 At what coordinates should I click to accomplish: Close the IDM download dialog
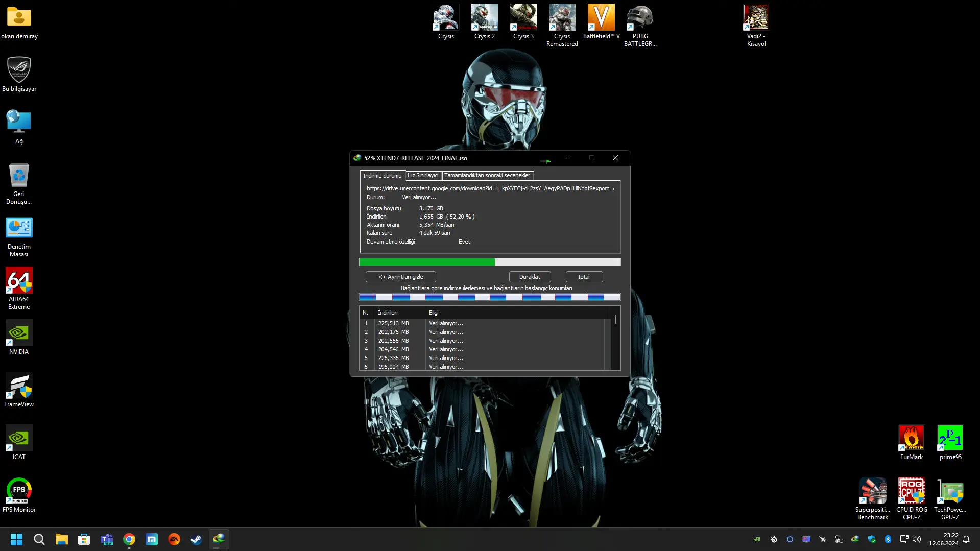pyautogui.click(x=615, y=158)
